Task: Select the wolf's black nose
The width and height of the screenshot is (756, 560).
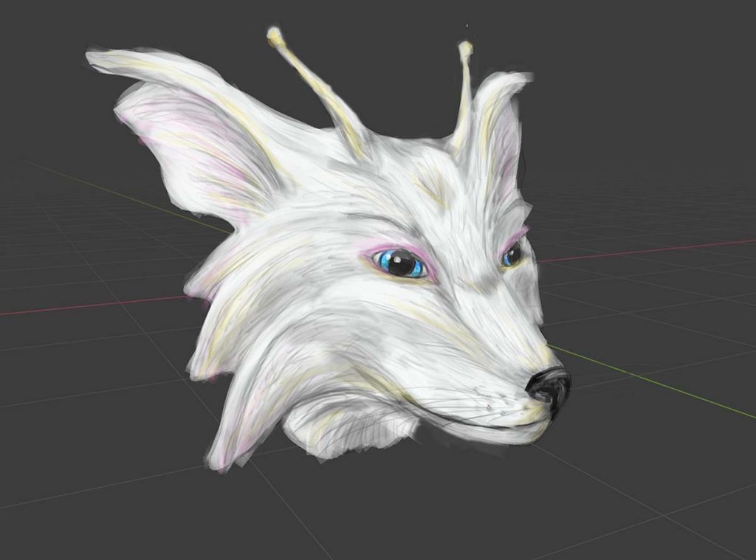Action: point(550,385)
